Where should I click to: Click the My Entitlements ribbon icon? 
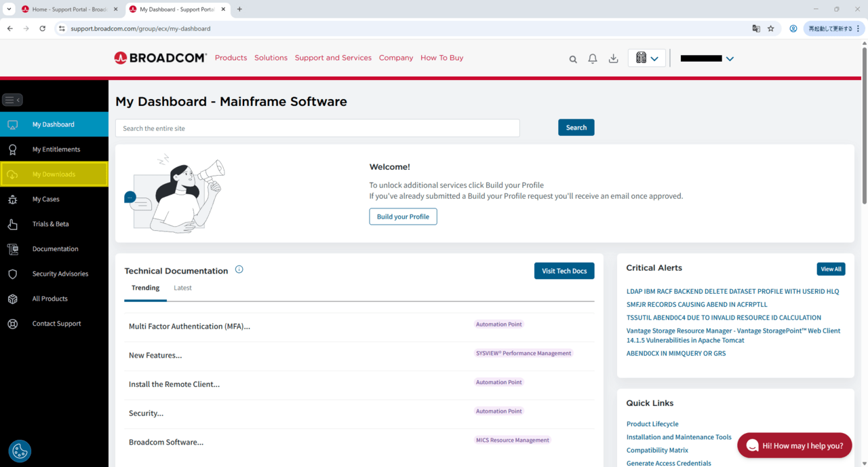click(12, 149)
